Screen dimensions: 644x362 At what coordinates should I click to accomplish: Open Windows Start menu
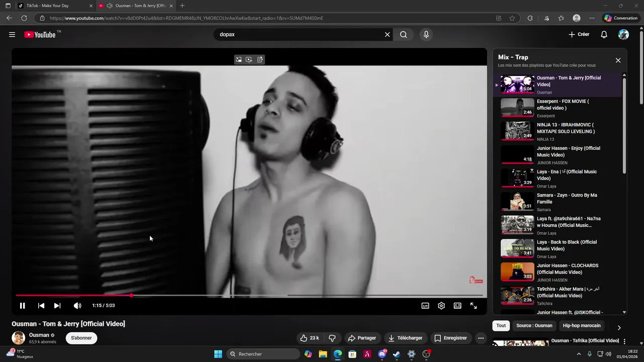click(218, 354)
